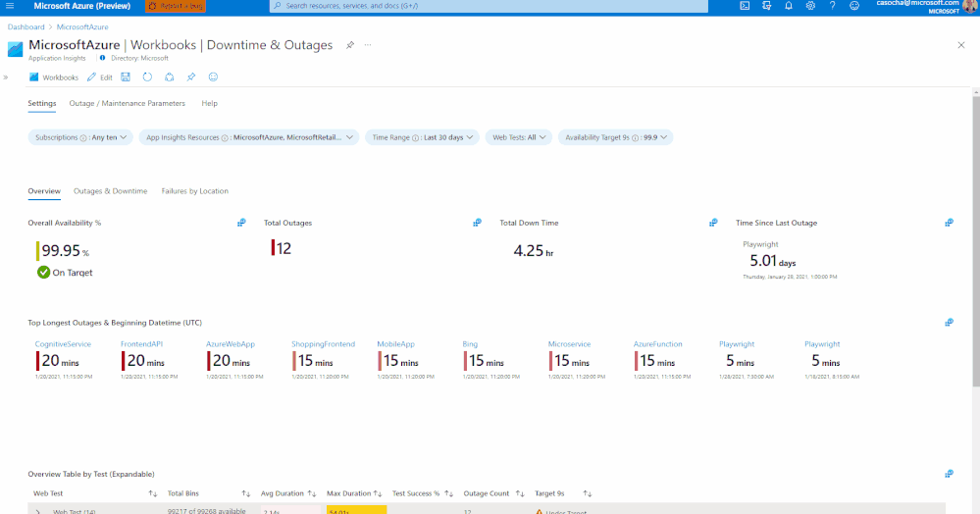The image size is (980, 514).
Task: Close the workbook blade
Action: tap(961, 45)
